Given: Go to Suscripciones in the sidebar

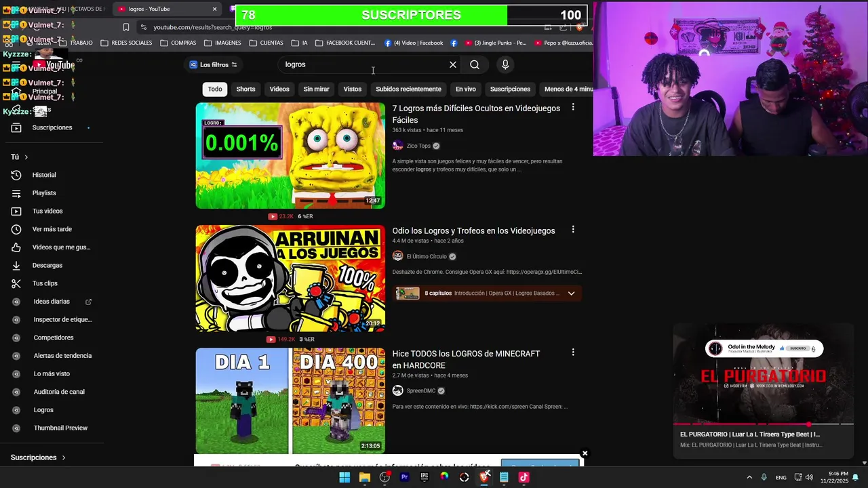Looking at the screenshot, I should (52, 127).
